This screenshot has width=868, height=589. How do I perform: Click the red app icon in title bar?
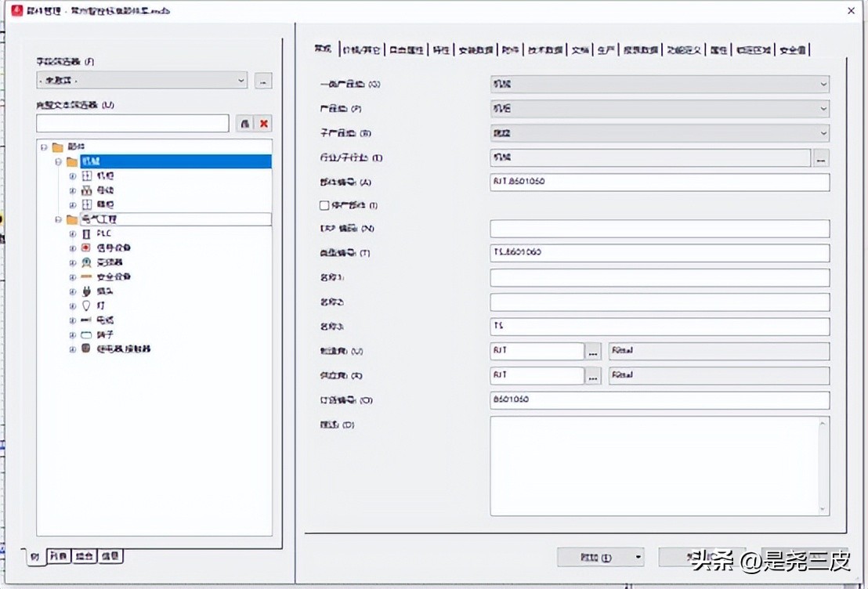(17, 10)
